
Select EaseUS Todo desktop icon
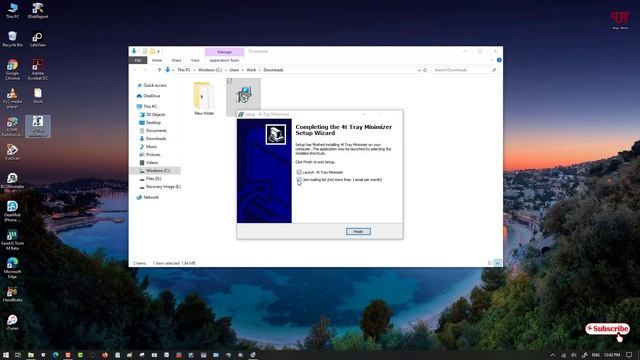click(x=12, y=240)
